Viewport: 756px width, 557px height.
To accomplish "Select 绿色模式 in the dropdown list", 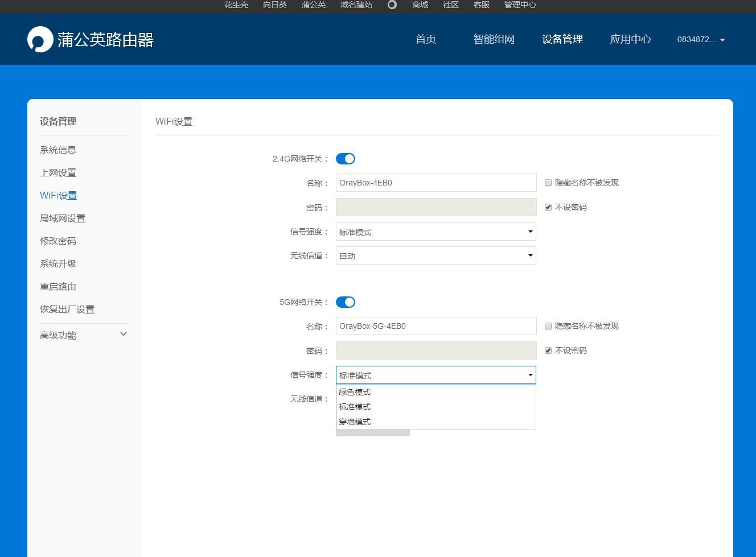I will (436, 392).
